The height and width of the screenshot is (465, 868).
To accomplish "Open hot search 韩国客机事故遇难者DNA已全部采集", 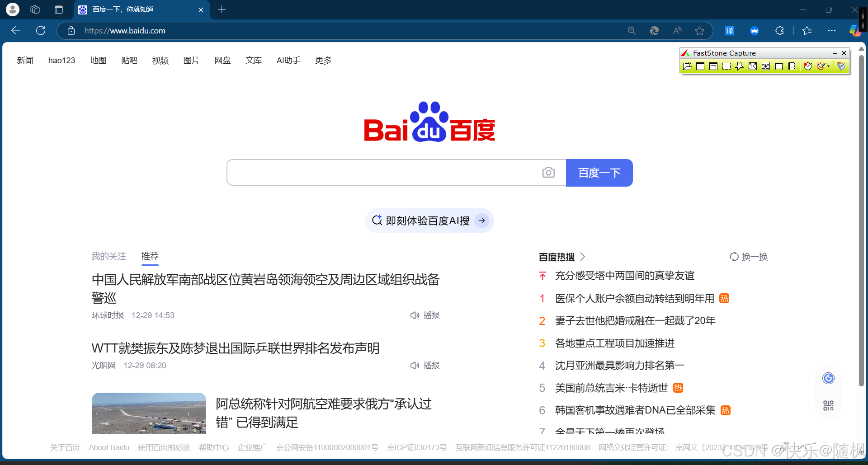I will (635, 410).
